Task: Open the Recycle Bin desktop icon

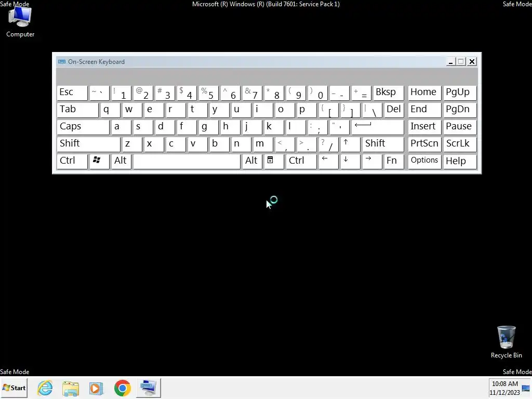Action: click(x=506, y=342)
